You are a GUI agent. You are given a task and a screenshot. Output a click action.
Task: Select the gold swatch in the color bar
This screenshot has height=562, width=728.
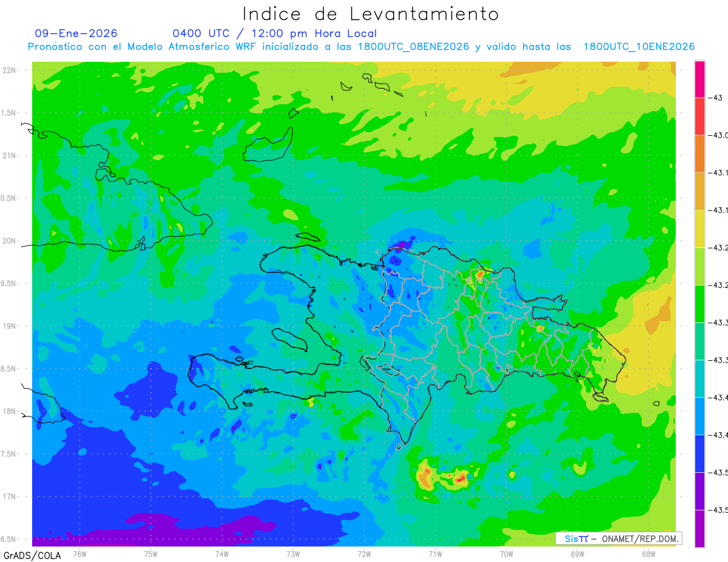[x=699, y=192]
